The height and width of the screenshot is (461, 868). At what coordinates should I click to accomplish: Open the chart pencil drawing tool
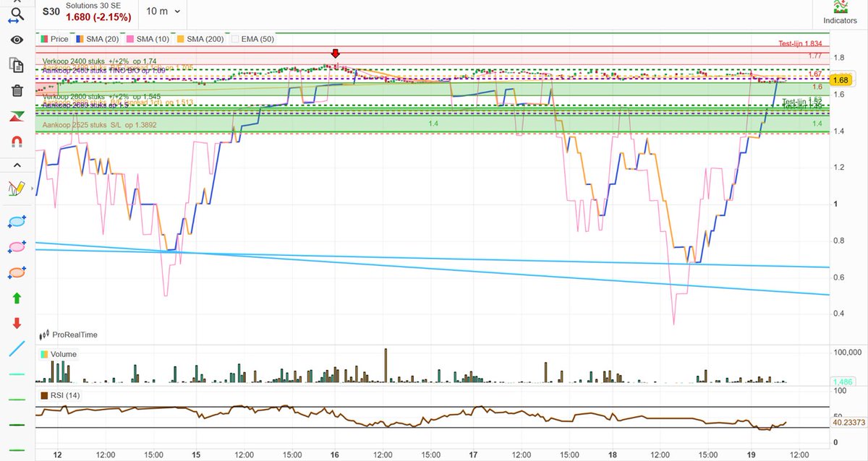point(17,189)
